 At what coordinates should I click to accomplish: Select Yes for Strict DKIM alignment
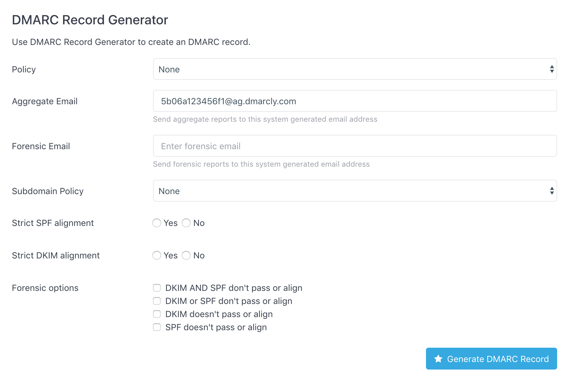click(x=157, y=255)
